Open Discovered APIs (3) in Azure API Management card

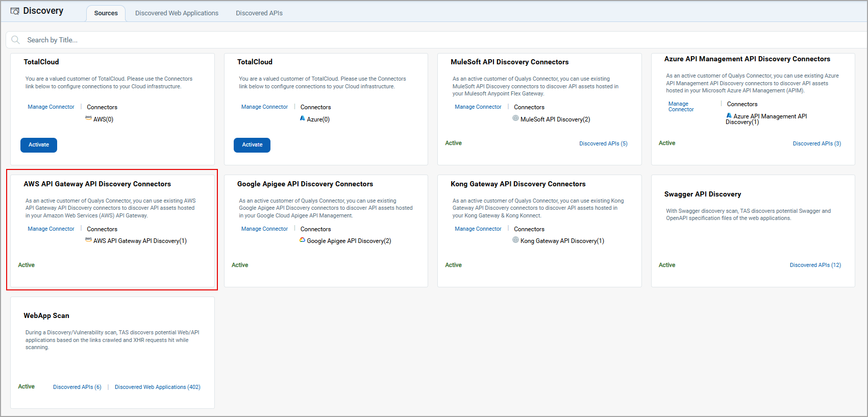pos(817,143)
